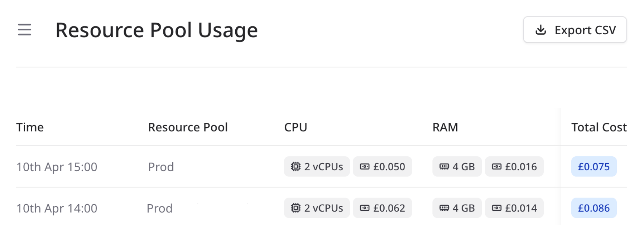The height and width of the screenshot is (231, 644).
Task: Click the 4 GB badge in the 15:00 row
Action: click(x=457, y=166)
